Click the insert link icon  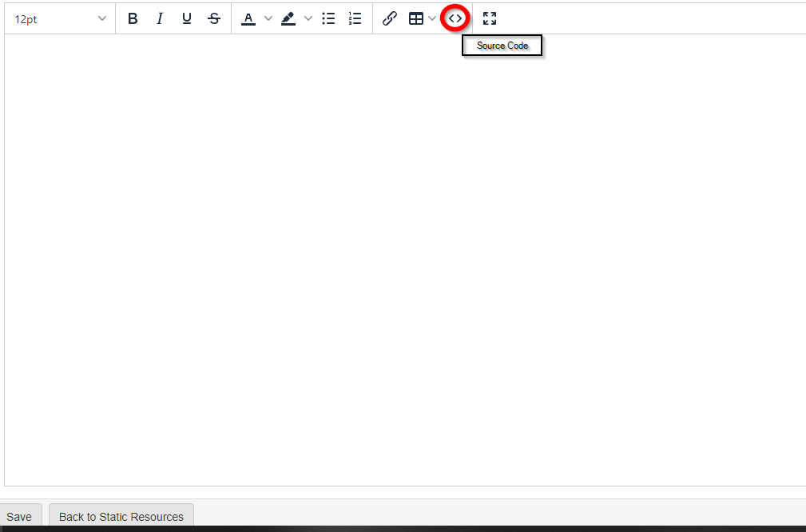pyautogui.click(x=390, y=18)
